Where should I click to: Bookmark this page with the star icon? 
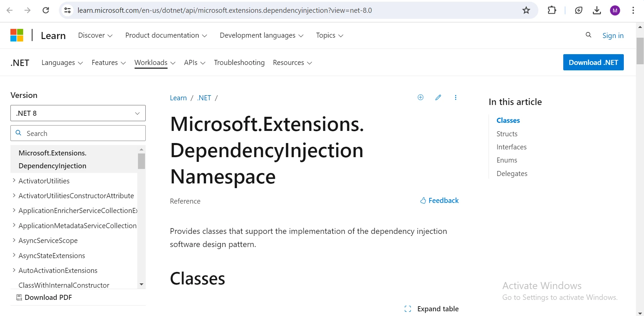pos(526,10)
